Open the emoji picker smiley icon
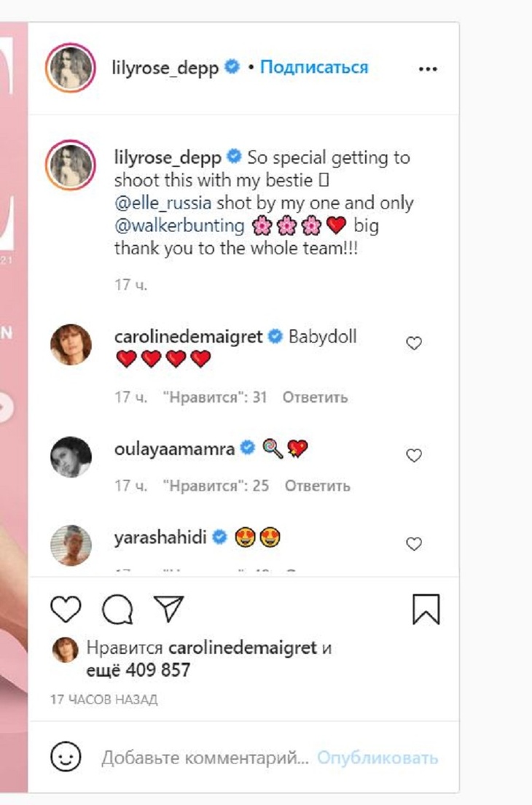Screen dimensions: 532x805 [x=66, y=758]
